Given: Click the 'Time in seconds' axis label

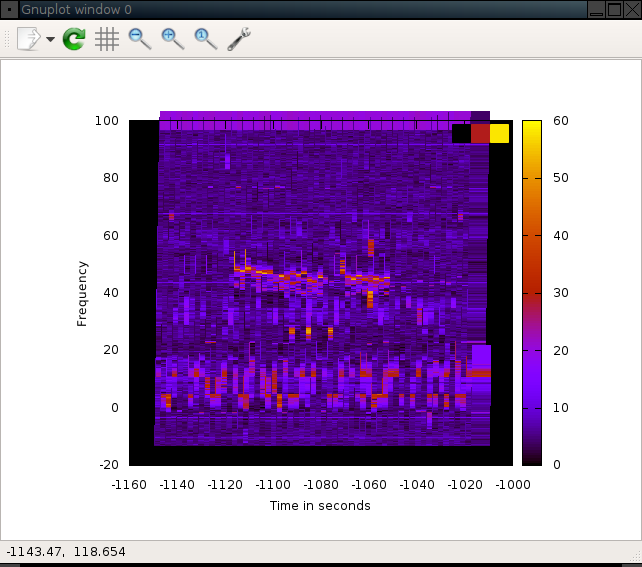Looking at the screenshot, I should click(320, 506).
